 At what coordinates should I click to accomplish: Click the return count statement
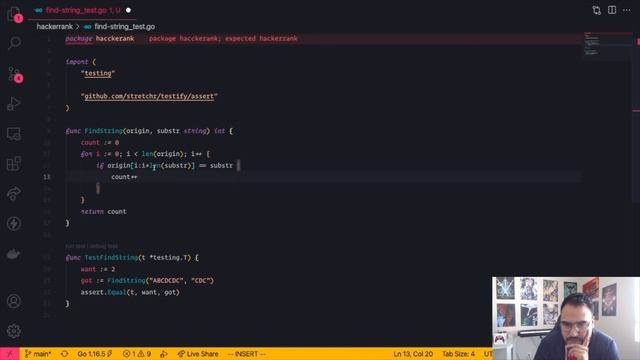pyautogui.click(x=104, y=211)
